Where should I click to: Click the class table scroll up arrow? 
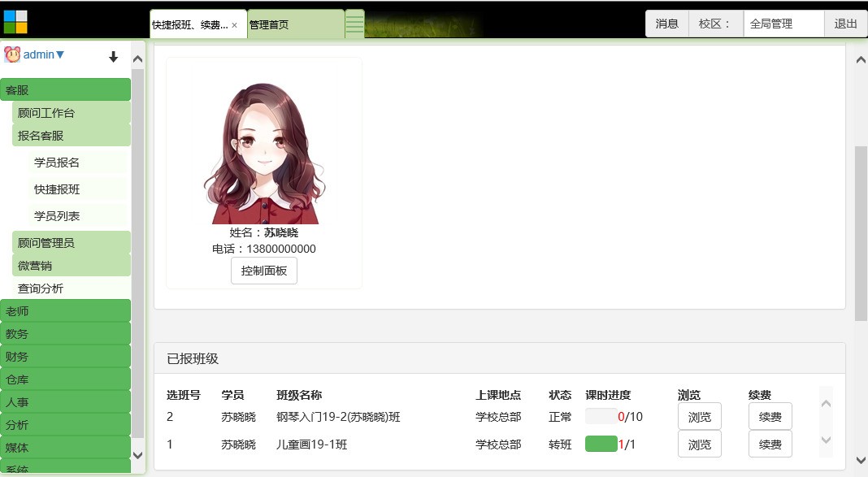point(826,403)
